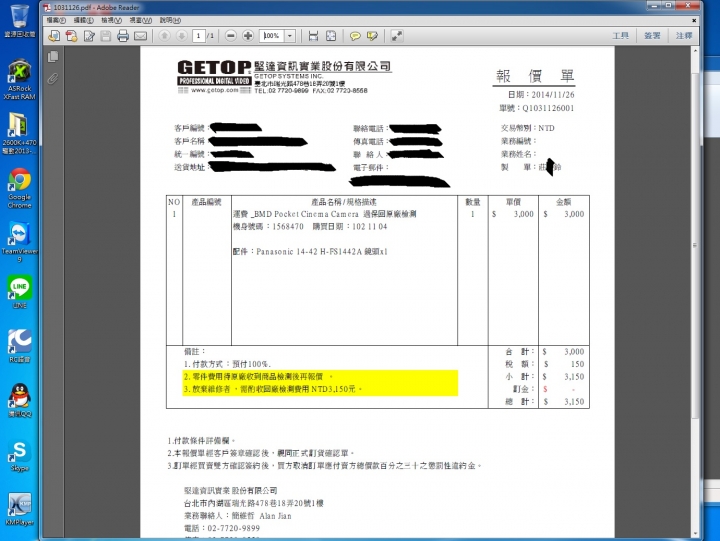Open the 檢視(V) menu
Screen dimensions: 720x541
[x=111, y=20]
